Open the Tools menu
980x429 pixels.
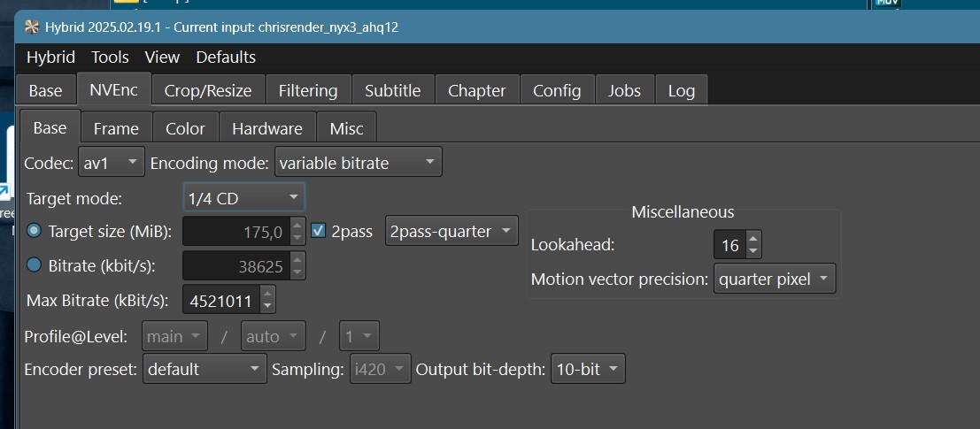(110, 57)
